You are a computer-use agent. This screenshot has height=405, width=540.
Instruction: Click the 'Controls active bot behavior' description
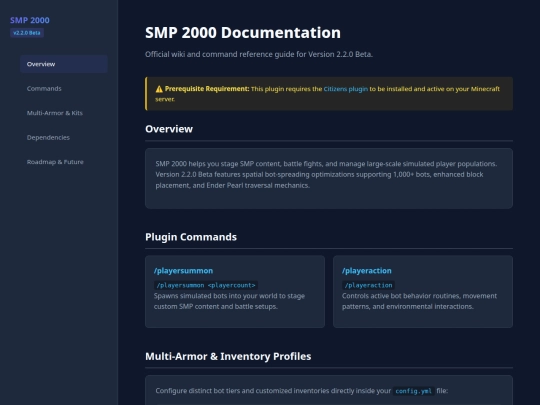(419, 301)
